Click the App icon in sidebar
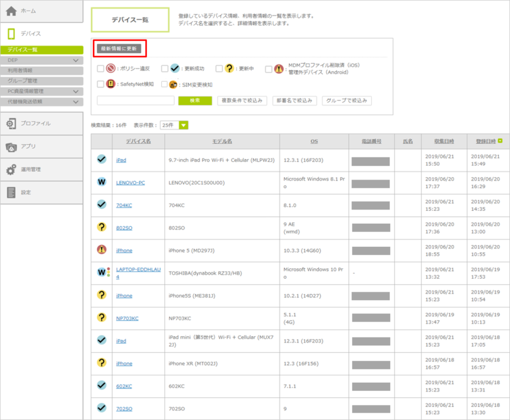The image size is (510, 420). [x=11, y=147]
